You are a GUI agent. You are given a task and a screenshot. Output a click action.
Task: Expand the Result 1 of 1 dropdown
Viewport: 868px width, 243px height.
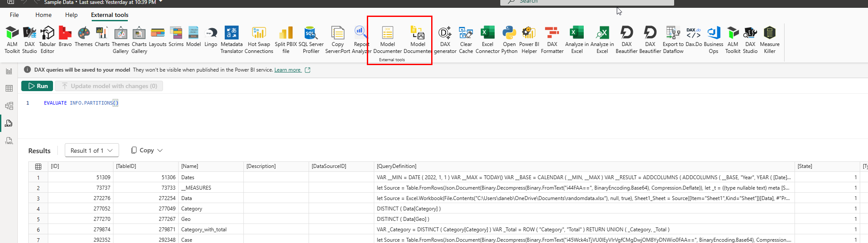point(92,151)
